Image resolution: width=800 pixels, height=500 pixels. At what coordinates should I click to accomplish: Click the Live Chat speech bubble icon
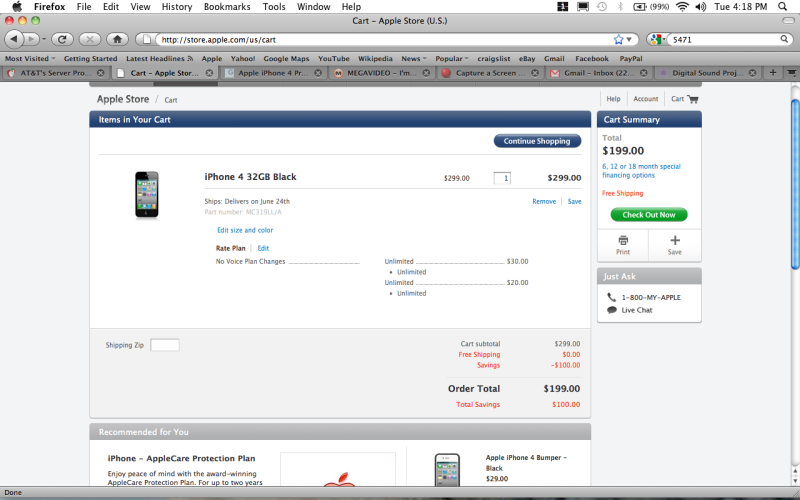coord(612,310)
